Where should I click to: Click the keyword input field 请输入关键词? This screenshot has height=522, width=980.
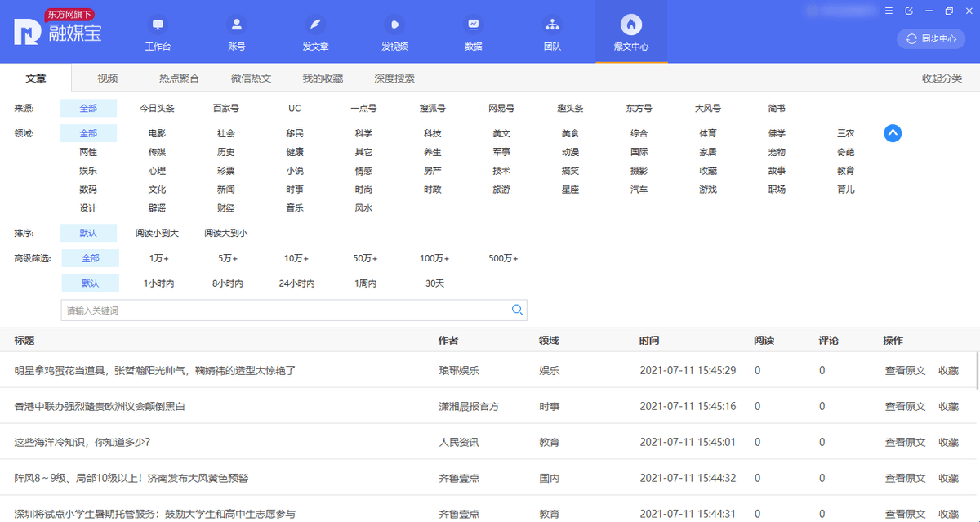[x=245, y=310]
